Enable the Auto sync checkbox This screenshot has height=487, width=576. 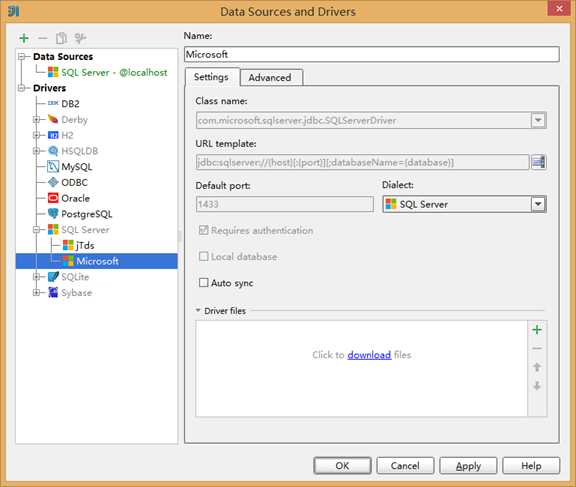click(204, 282)
